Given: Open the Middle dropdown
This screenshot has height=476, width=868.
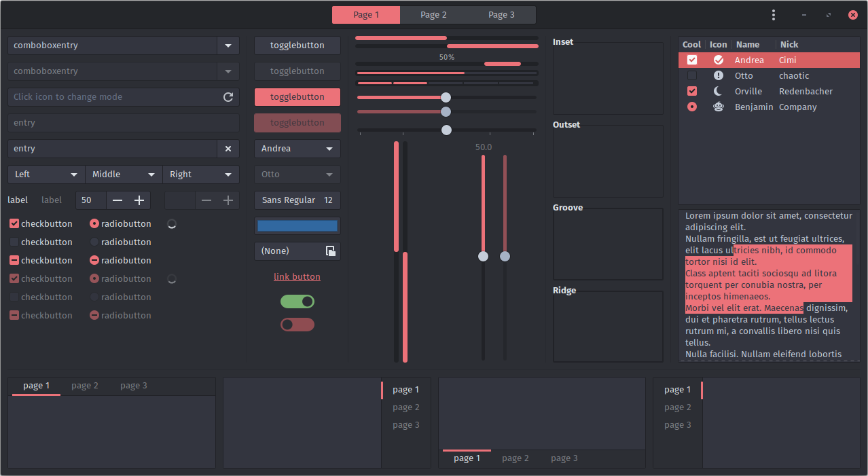Looking at the screenshot, I should coord(124,175).
